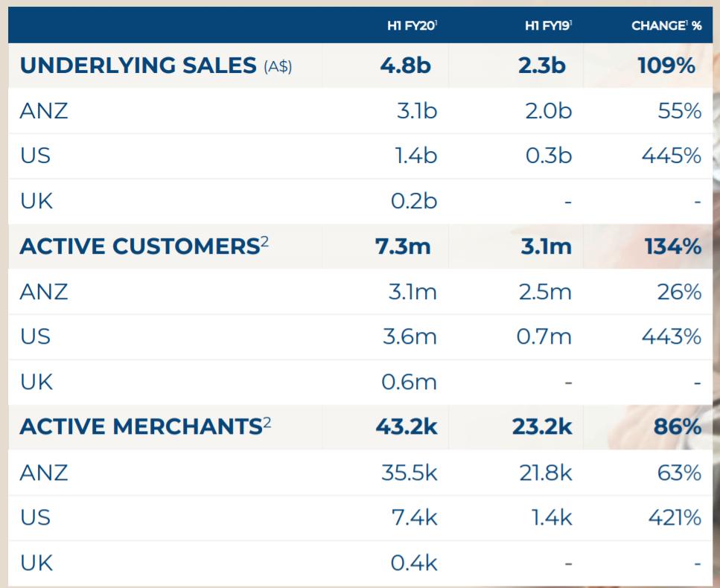Image resolution: width=720 pixels, height=588 pixels.
Task: Click the 4.8b underlying sales value
Action: (x=405, y=65)
